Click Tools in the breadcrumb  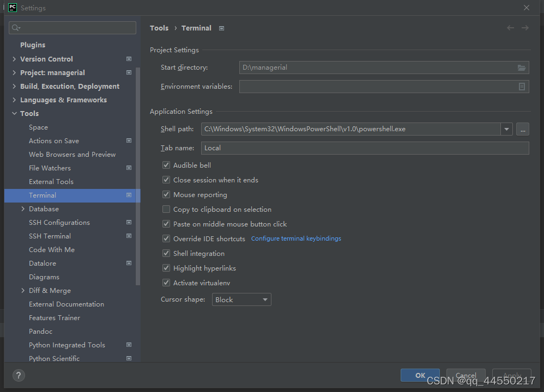pos(159,28)
